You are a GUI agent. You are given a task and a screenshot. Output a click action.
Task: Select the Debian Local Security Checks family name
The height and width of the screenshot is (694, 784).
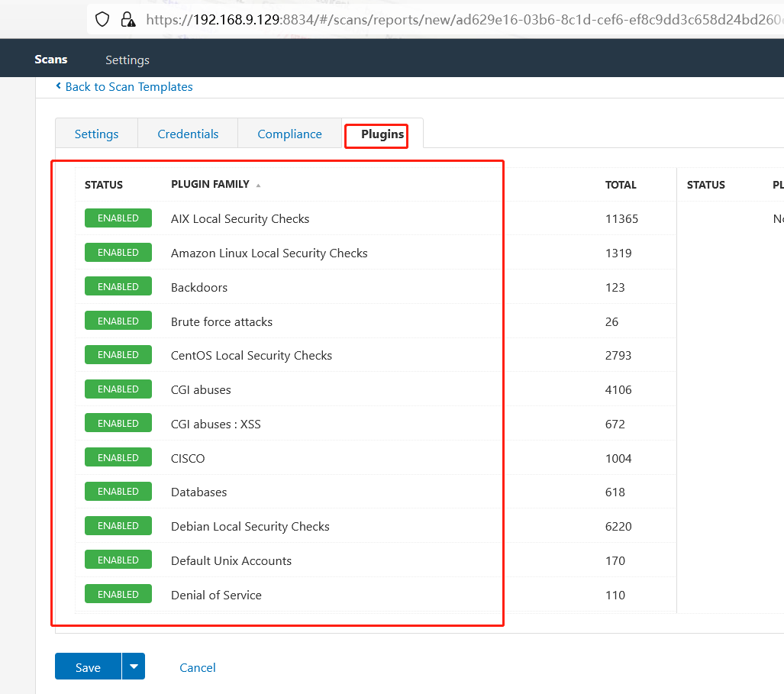click(x=250, y=527)
